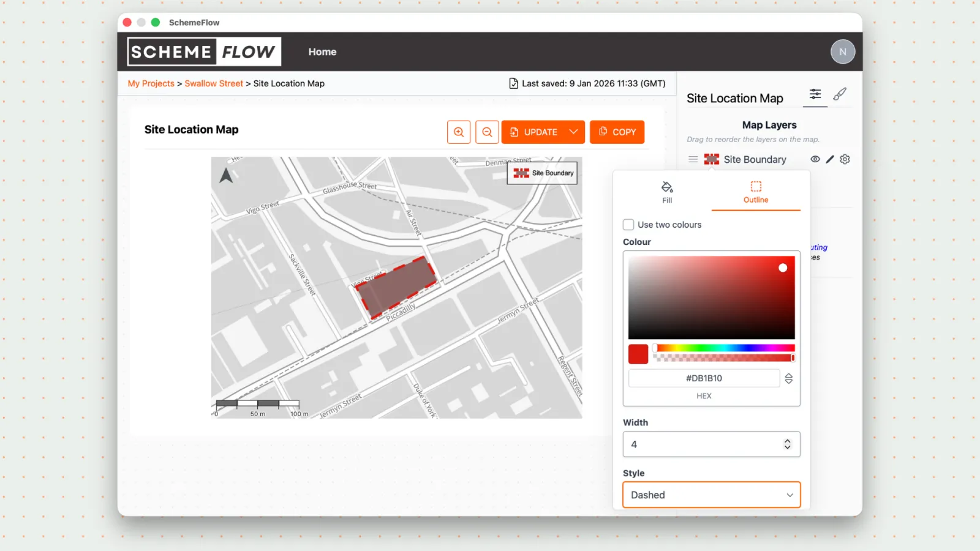The image size is (980, 551).
Task: Hide the Site Boundary layer with eye icon
Action: click(x=815, y=159)
